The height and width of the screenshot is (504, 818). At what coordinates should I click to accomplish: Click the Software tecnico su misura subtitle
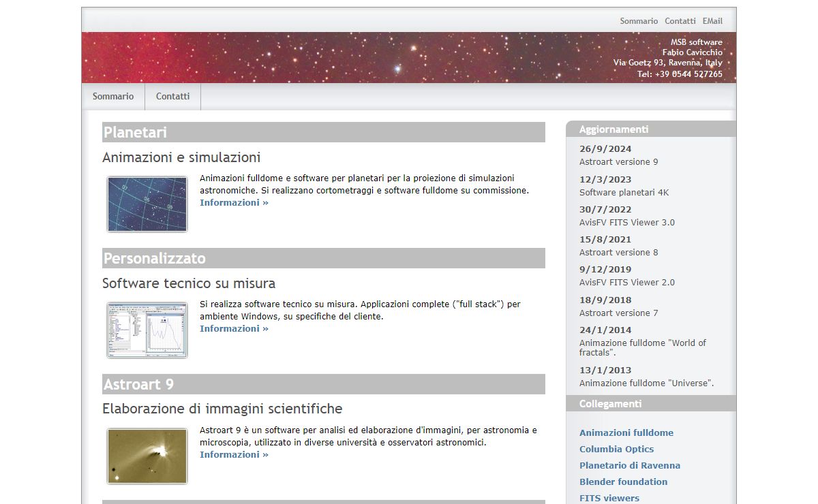189,283
